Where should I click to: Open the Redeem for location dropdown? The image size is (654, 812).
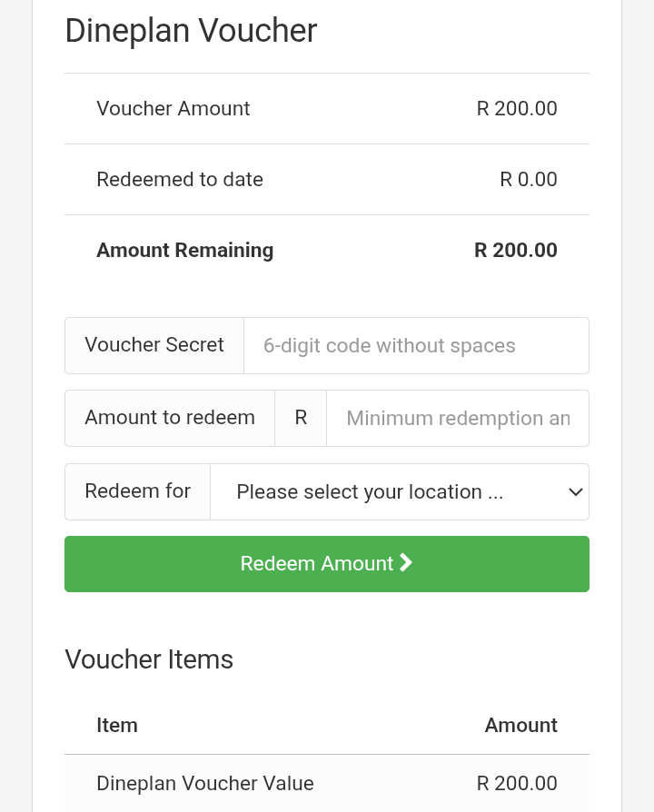pyautogui.click(x=400, y=491)
